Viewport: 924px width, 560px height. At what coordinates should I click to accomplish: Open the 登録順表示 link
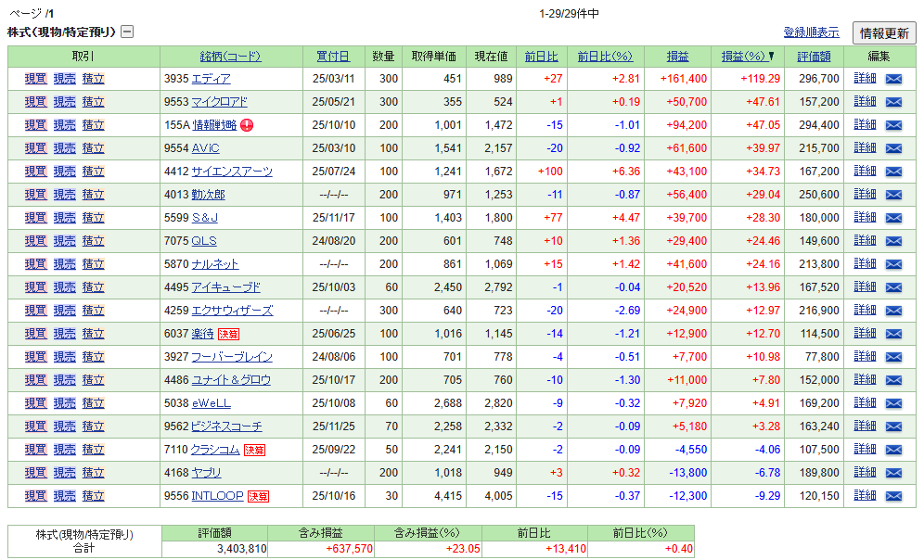click(811, 32)
